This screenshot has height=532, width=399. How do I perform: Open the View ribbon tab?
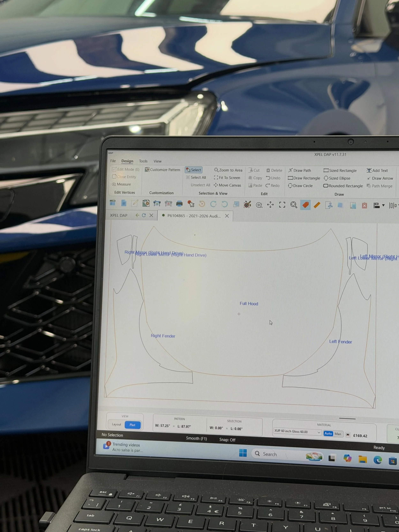[158, 161]
